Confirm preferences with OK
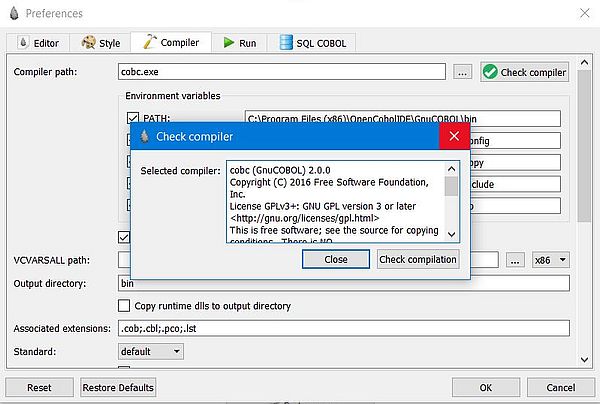The height and width of the screenshot is (404, 600). pyautogui.click(x=486, y=388)
